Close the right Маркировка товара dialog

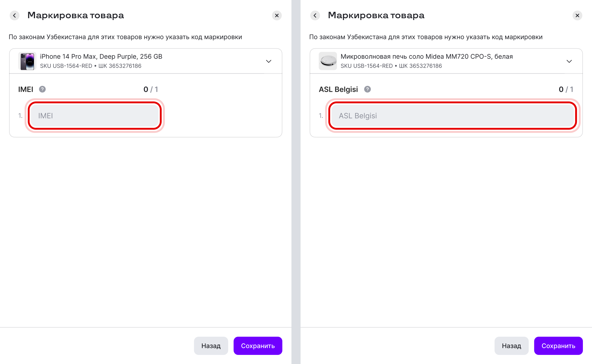pos(577,15)
